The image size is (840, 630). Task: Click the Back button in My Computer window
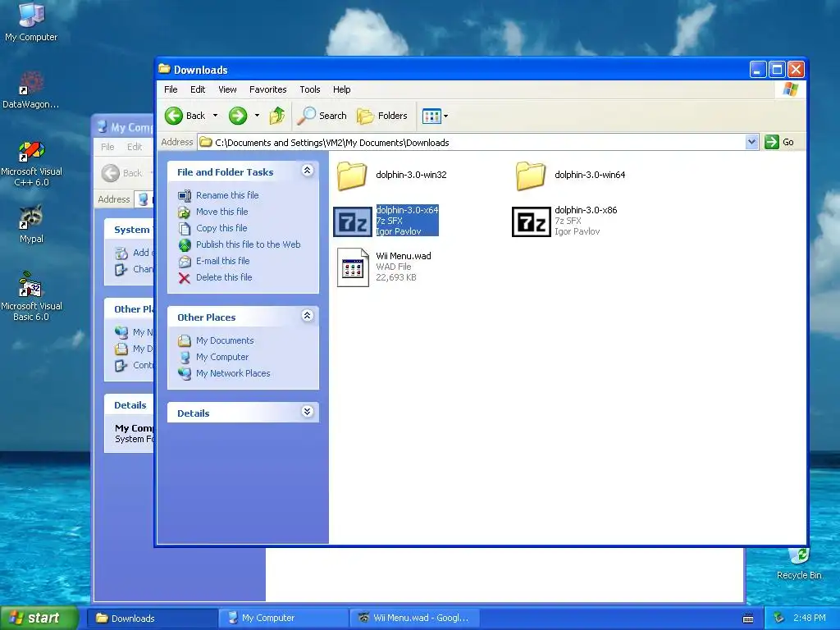(x=123, y=173)
